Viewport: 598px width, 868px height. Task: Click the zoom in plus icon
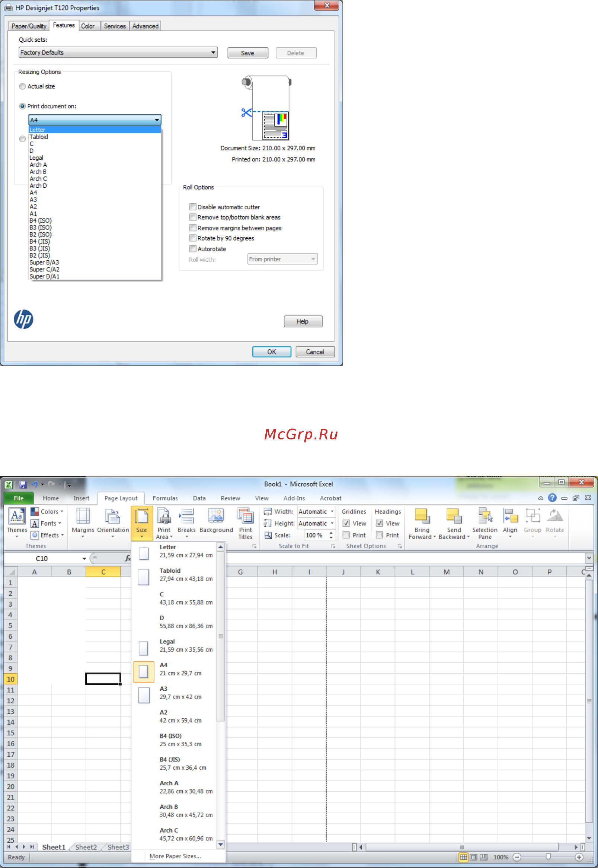pyautogui.click(x=579, y=857)
